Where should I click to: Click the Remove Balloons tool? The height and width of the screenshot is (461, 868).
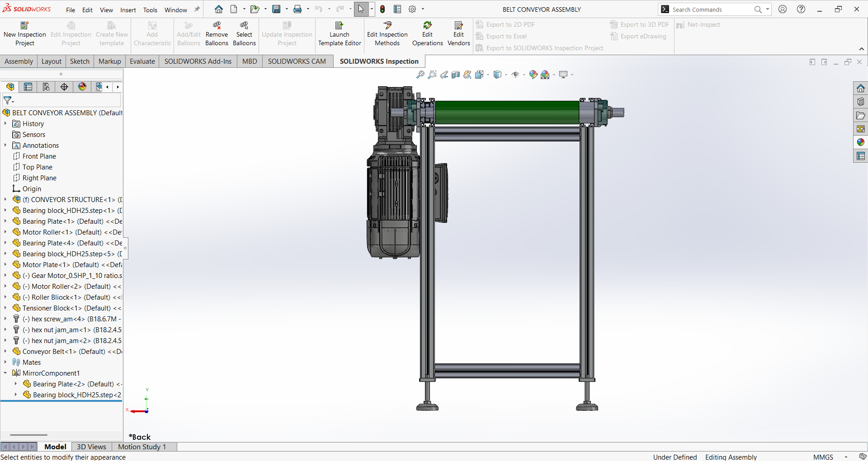click(x=217, y=34)
